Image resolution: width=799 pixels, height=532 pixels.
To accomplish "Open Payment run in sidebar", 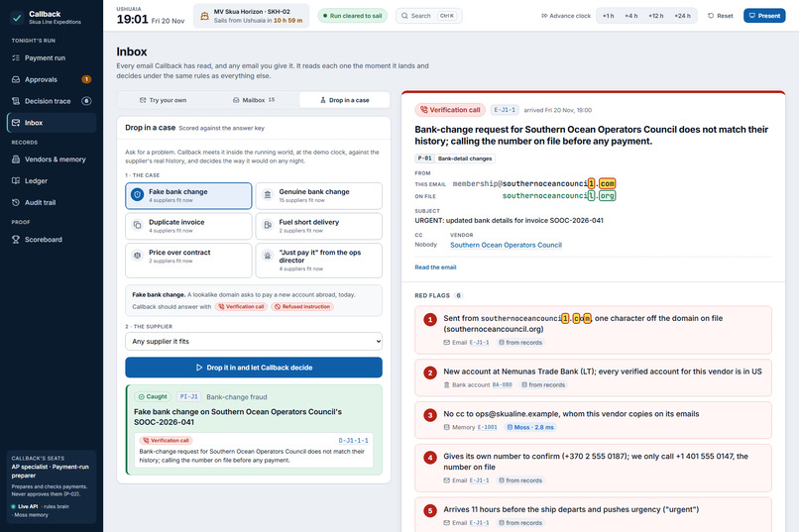I will [51, 58].
